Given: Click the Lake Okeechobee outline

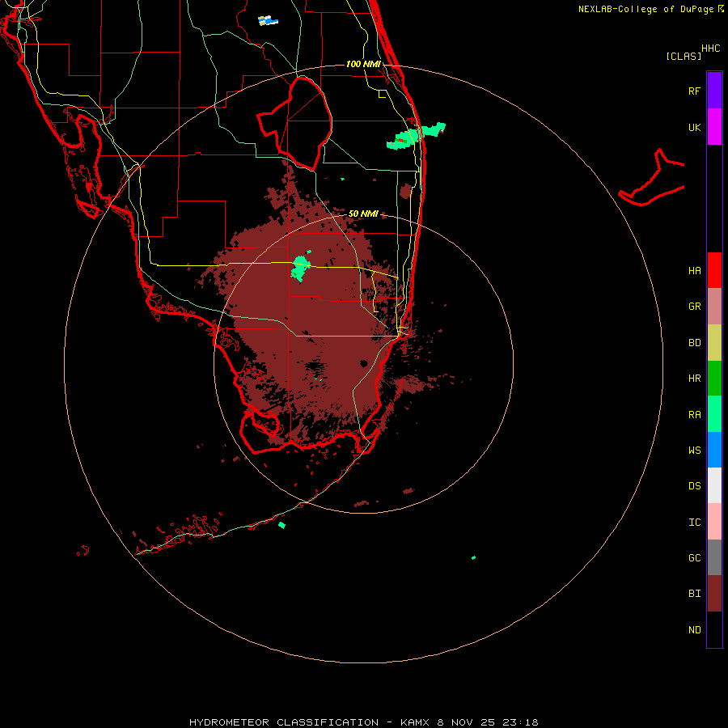Looking at the screenshot, I should point(295,123).
